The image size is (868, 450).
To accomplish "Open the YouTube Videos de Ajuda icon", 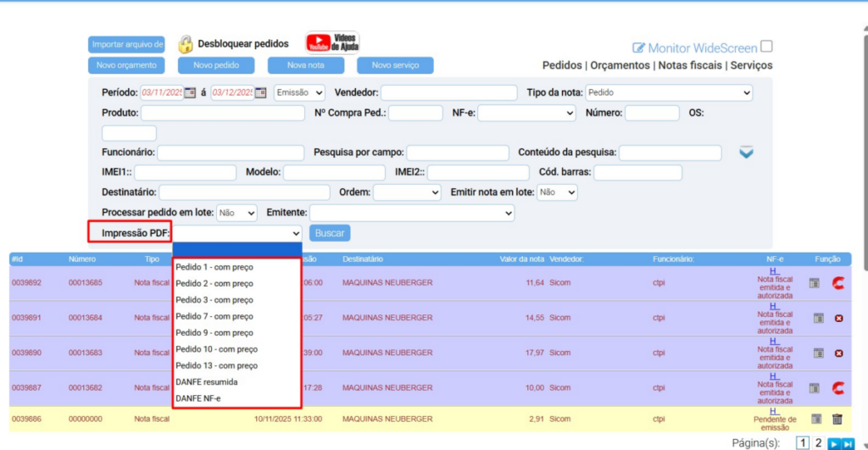I will [x=332, y=42].
